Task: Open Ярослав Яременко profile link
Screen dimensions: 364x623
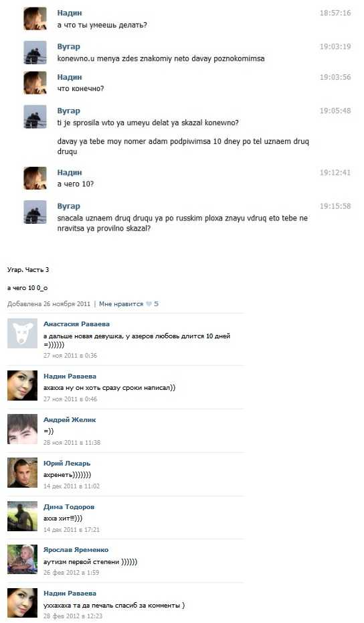Action: coord(76,550)
